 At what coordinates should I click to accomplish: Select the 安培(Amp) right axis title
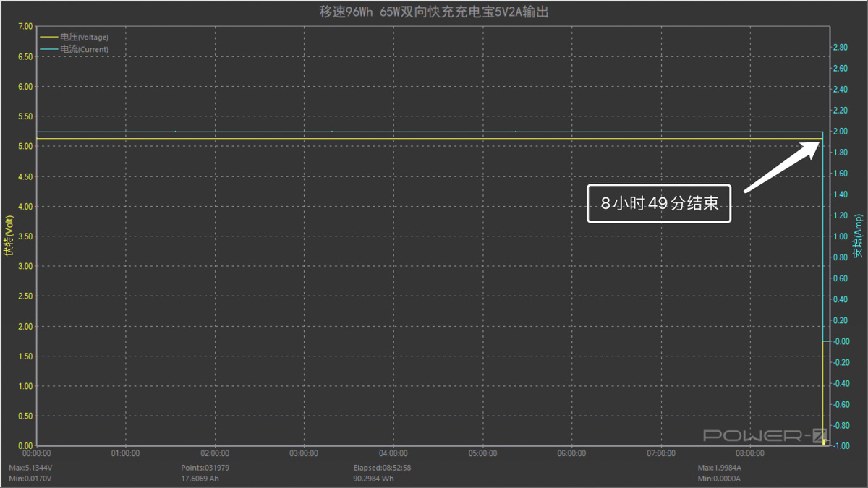coord(858,236)
